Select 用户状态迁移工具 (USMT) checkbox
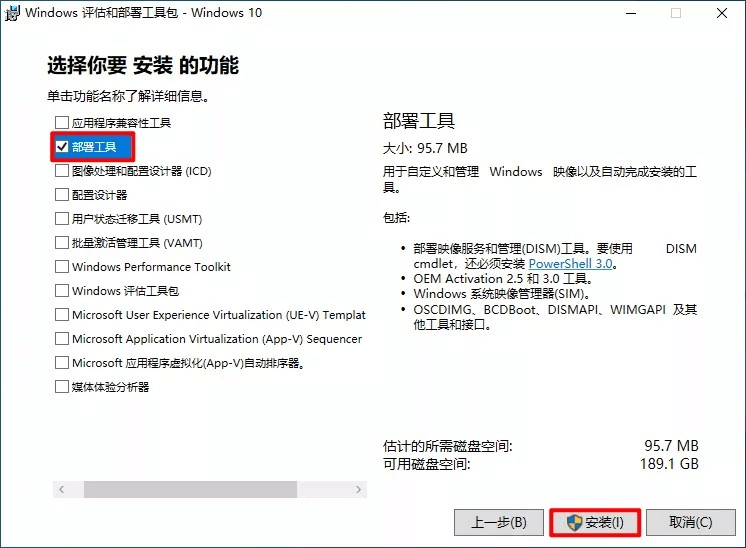The width and height of the screenshot is (746, 548). [x=62, y=219]
